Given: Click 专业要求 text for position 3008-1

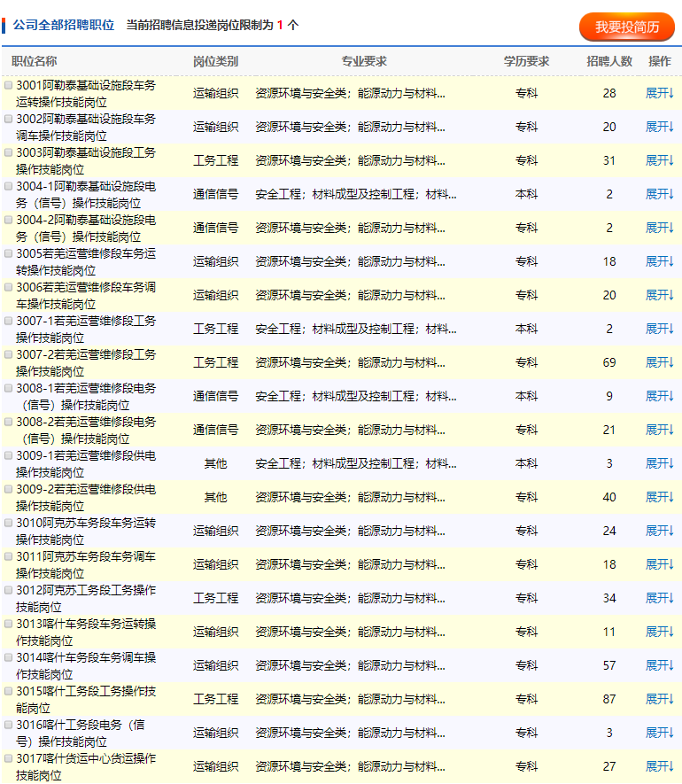Looking at the screenshot, I should [x=356, y=397].
